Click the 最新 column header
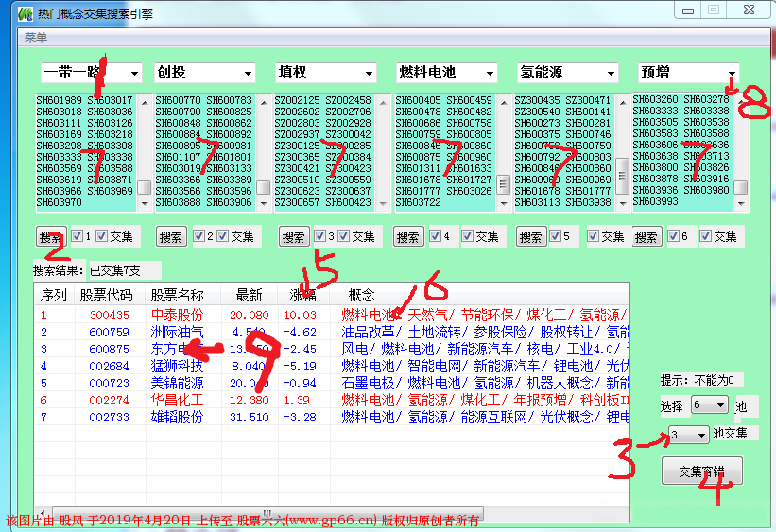This screenshot has height=532, width=776. (x=249, y=295)
